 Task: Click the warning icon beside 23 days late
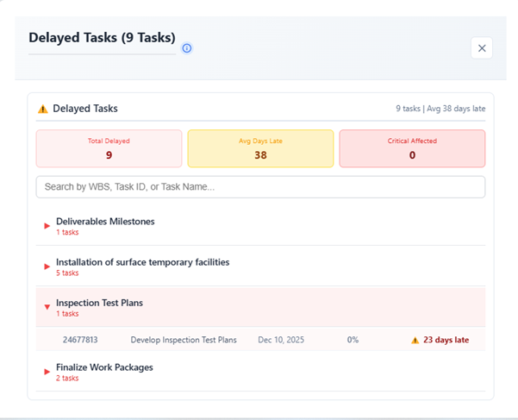[x=415, y=340]
